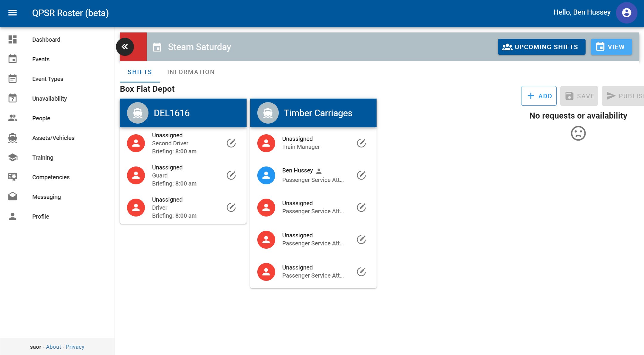Screen dimensions: 644x355
Task: Edit the Train Manager shift on Timber Carriages
Action: tap(361, 143)
